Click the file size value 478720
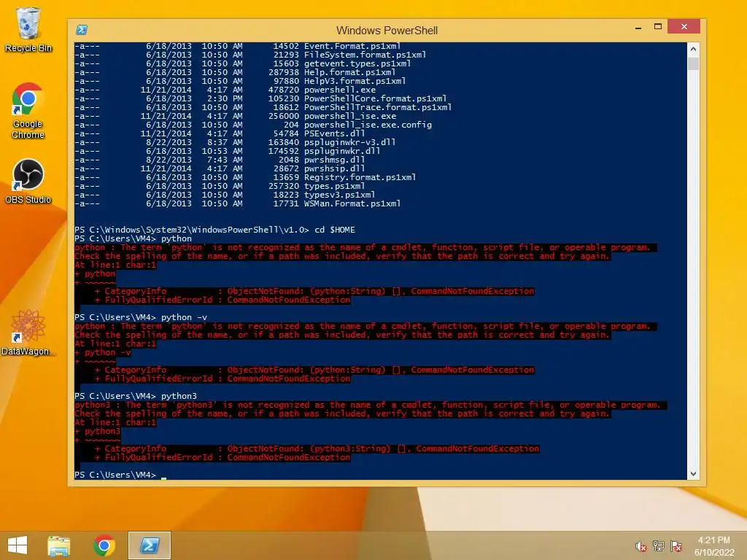The image size is (747, 560). [284, 90]
